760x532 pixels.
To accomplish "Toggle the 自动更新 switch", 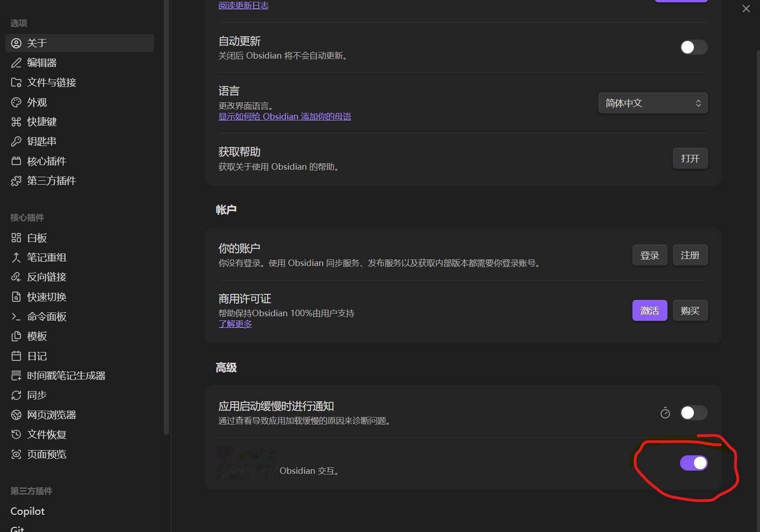I will [x=693, y=47].
